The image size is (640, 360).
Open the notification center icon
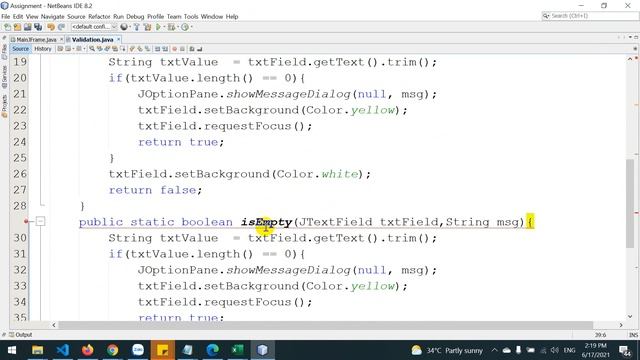coord(624,350)
